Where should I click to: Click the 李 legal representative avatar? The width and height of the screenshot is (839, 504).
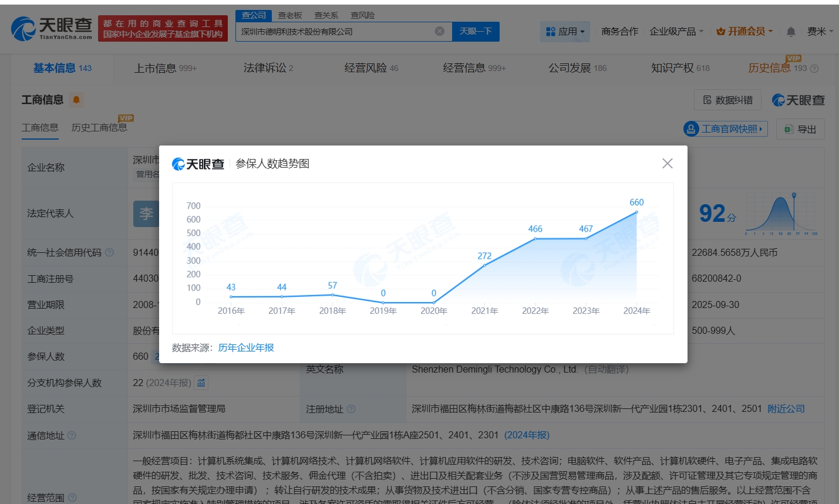pos(146,214)
